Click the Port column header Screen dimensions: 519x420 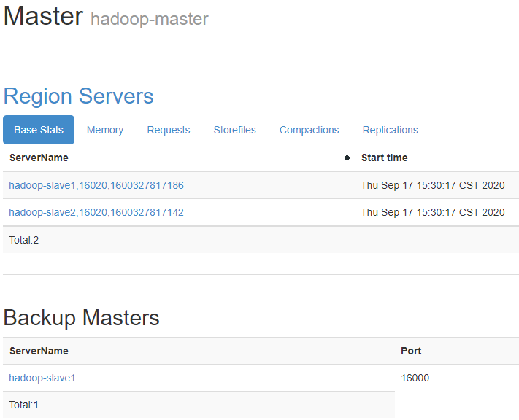tap(411, 351)
